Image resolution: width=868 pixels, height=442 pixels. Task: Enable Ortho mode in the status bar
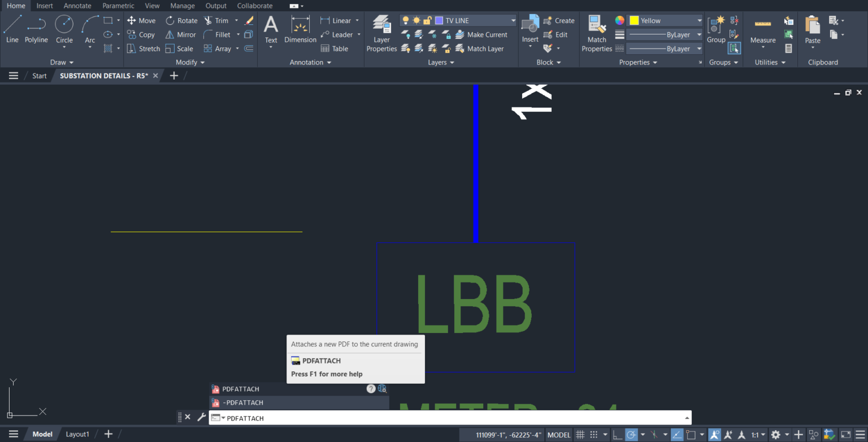click(x=617, y=434)
